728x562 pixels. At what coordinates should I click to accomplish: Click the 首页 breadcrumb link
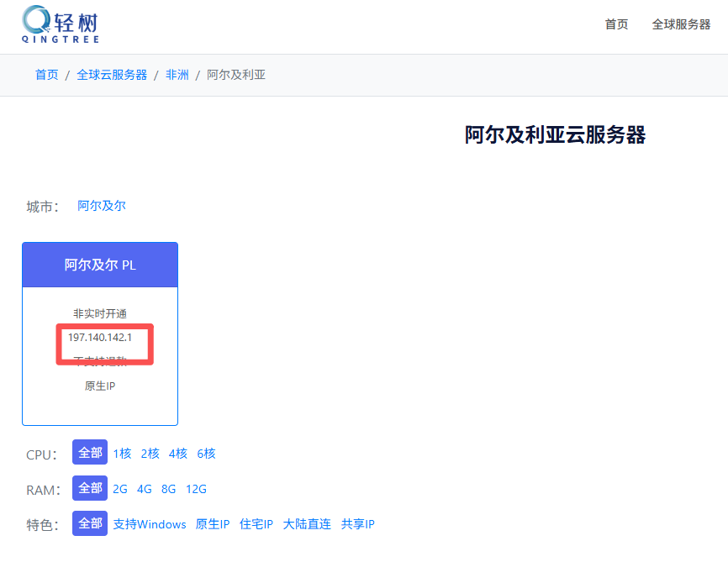[47, 75]
